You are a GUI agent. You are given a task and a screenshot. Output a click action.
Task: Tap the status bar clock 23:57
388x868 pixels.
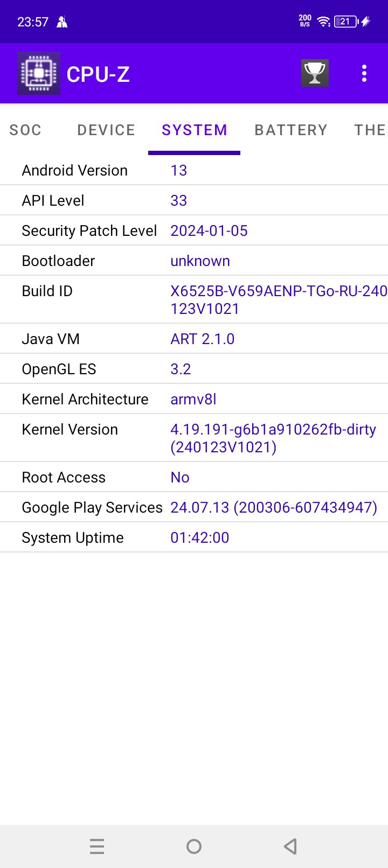pyautogui.click(x=33, y=22)
